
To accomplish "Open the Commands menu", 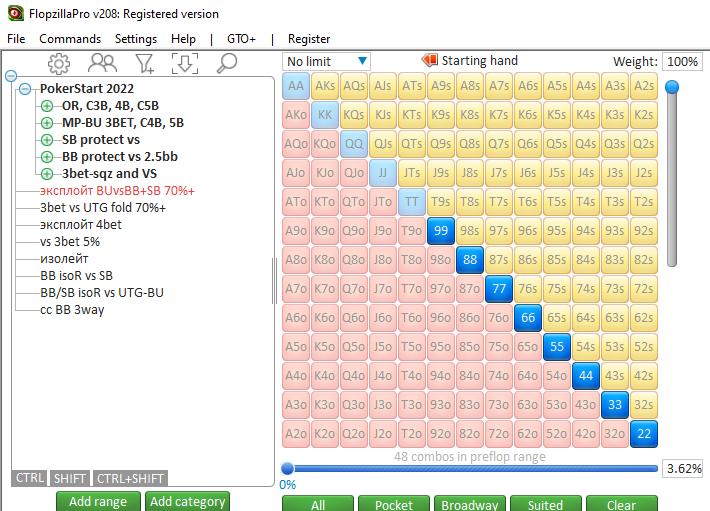I will pyautogui.click(x=70, y=39).
